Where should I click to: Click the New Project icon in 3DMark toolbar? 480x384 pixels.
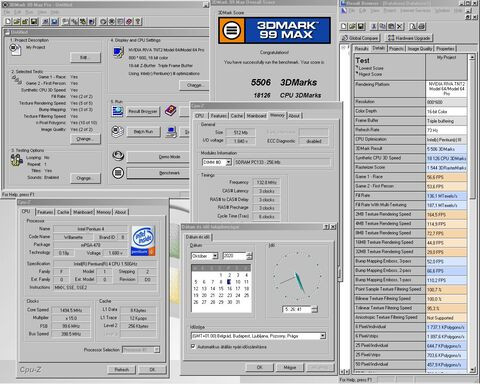coord(8,22)
